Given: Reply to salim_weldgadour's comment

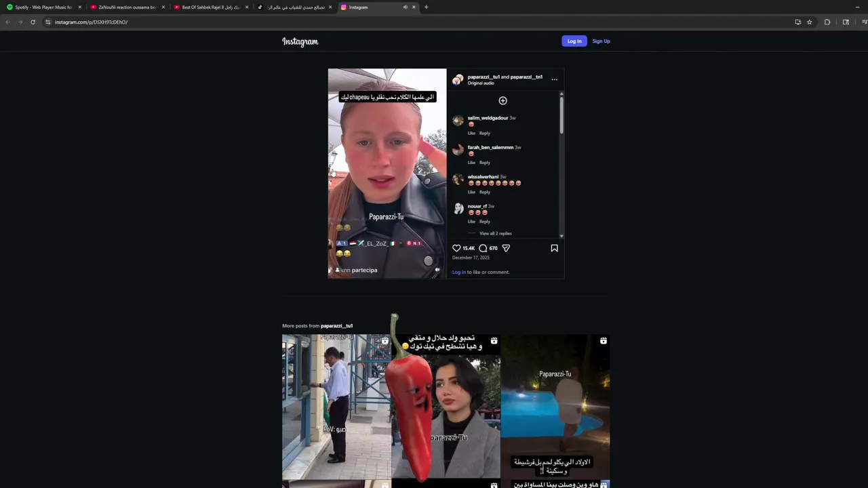Looking at the screenshot, I should point(485,133).
